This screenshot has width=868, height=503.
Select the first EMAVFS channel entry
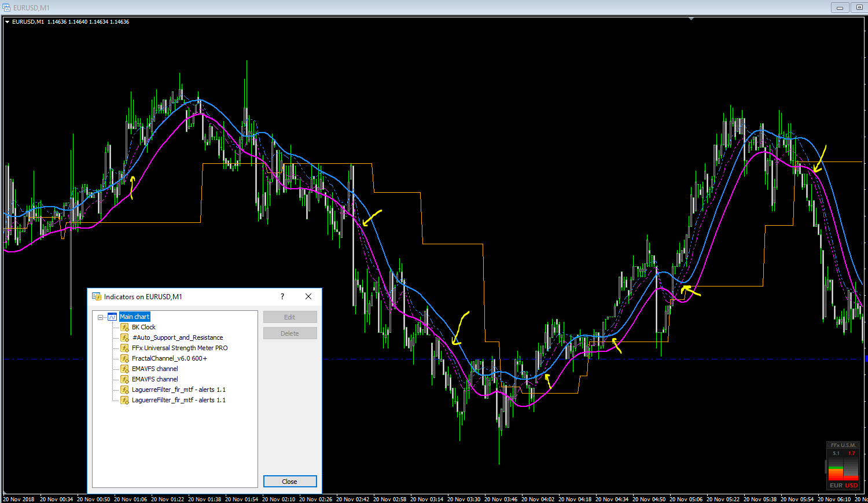155,369
